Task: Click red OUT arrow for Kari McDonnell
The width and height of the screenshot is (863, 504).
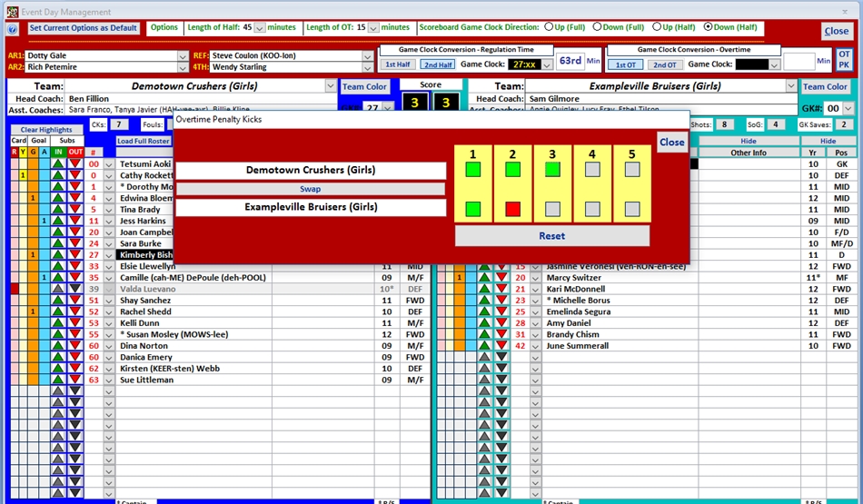Action: pos(501,289)
